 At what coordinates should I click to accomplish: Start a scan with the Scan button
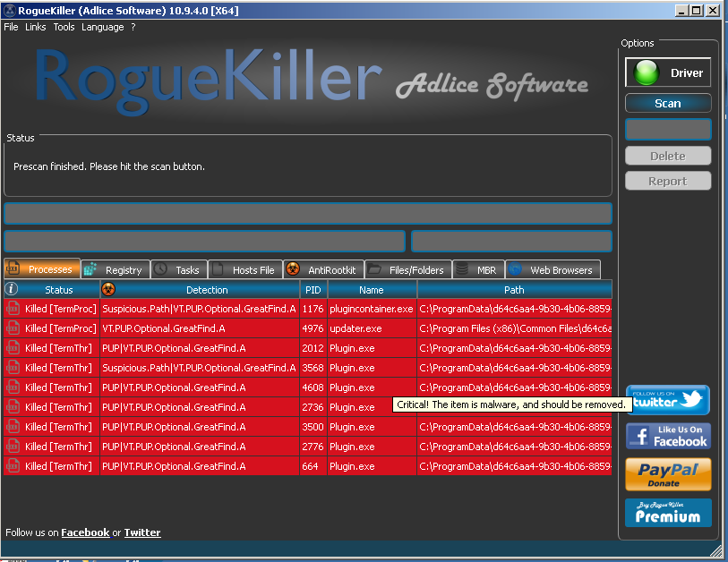668,103
